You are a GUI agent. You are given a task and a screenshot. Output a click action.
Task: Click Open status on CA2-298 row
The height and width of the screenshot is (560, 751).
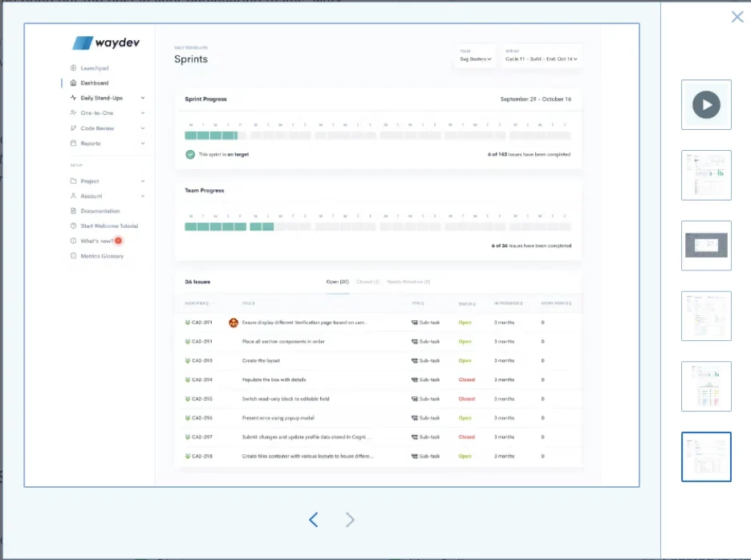[x=465, y=456]
